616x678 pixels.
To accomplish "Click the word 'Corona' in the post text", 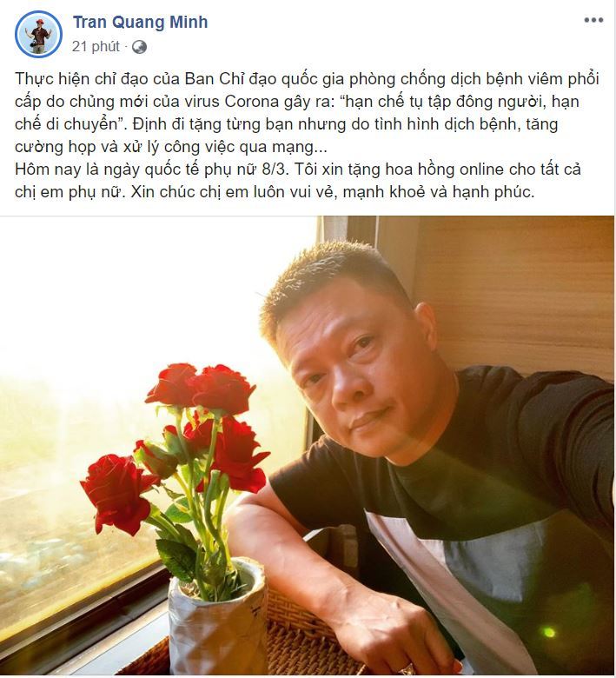I will coord(252,102).
